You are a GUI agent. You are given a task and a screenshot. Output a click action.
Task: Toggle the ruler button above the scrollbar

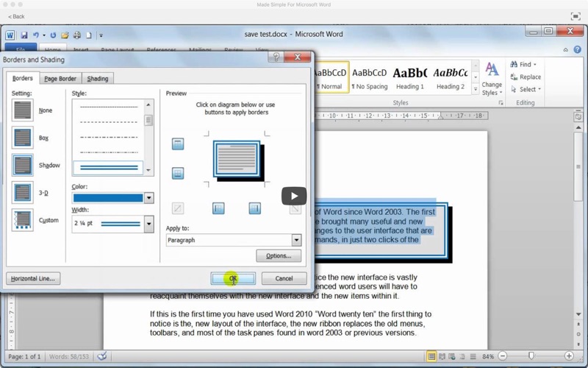tap(578, 117)
